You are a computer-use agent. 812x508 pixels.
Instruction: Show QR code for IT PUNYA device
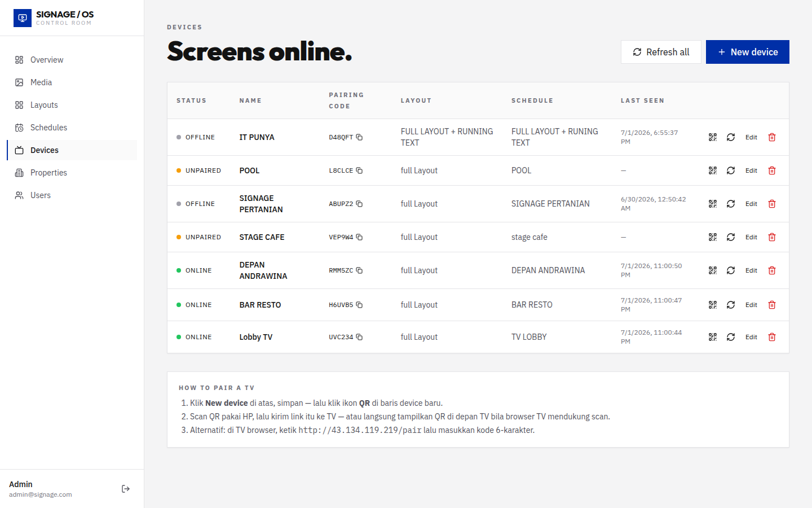pyautogui.click(x=713, y=137)
